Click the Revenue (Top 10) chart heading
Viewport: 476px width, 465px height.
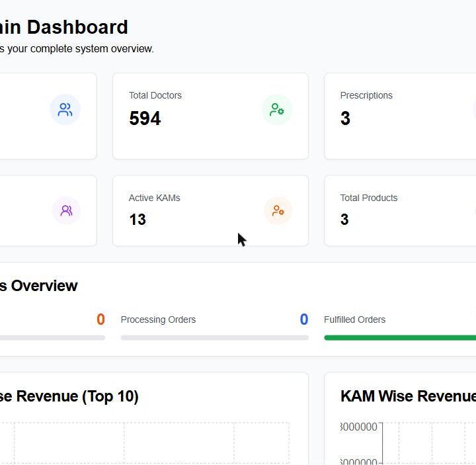(69, 396)
